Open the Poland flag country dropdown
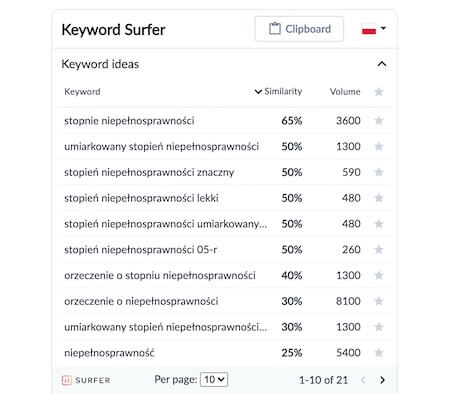 [374, 29]
